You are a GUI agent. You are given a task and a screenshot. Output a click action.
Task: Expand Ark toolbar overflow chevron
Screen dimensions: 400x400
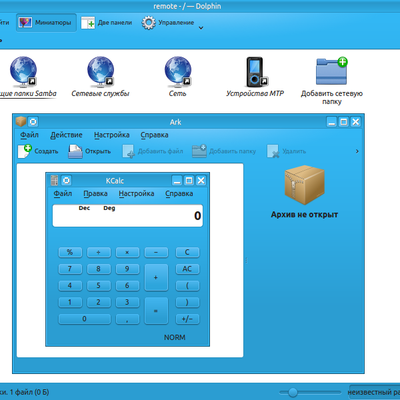click(357, 151)
